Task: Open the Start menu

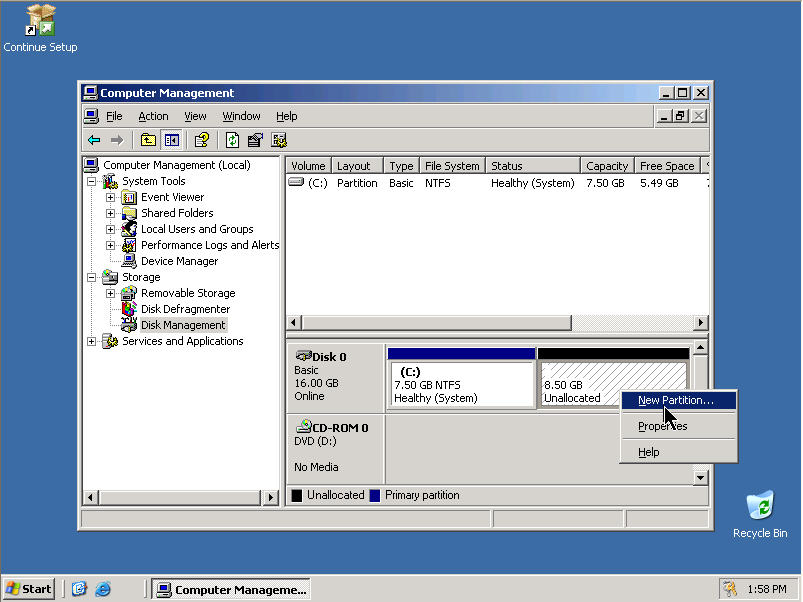Action: [29, 589]
